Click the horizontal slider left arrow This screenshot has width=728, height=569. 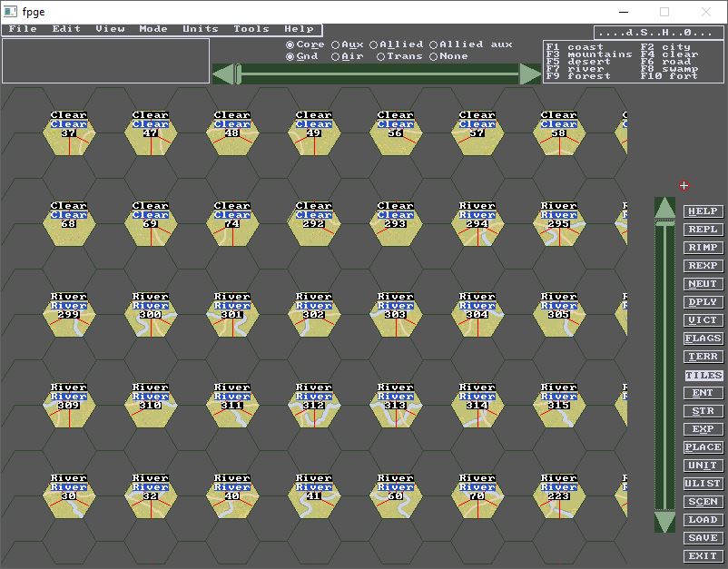click(x=223, y=74)
